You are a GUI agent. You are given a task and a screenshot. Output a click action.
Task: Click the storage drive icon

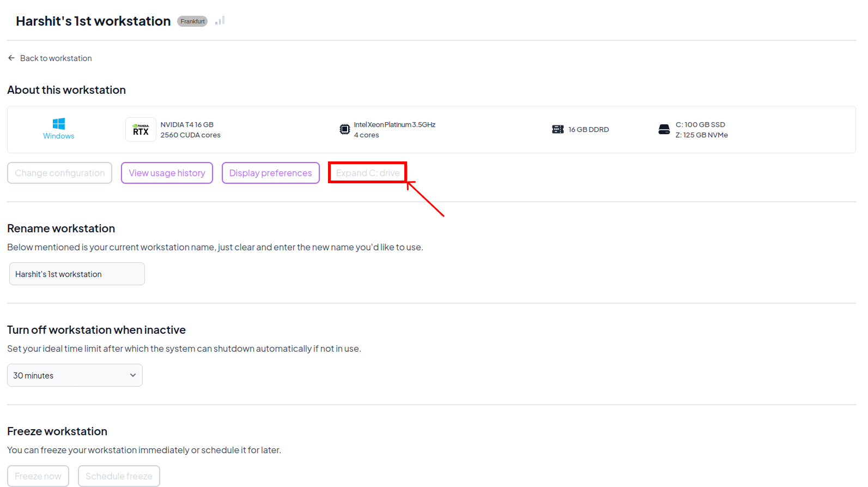[x=664, y=129]
